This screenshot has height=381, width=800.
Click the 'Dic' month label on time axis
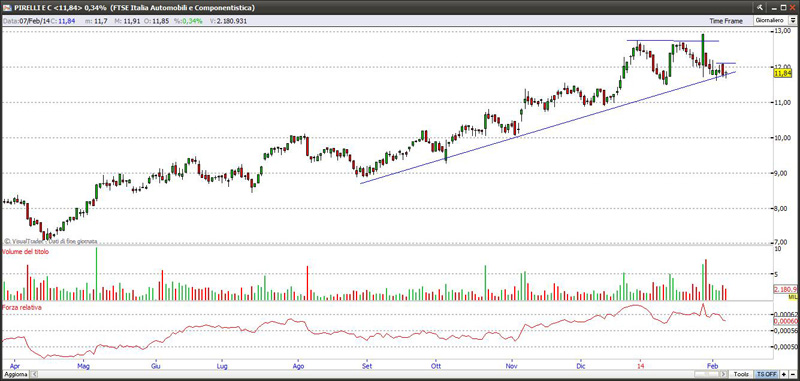pos(581,366)
